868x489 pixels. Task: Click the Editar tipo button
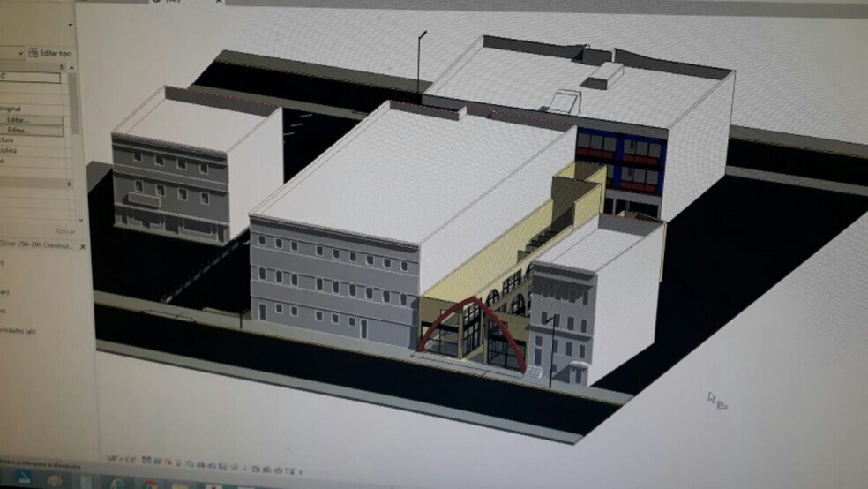[x=50, y=53]
